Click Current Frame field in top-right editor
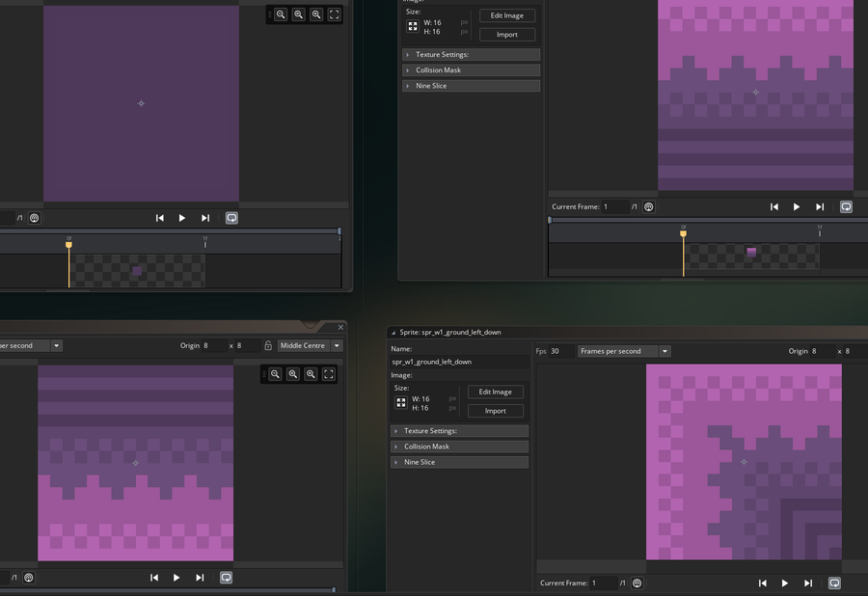 point(615,207)
